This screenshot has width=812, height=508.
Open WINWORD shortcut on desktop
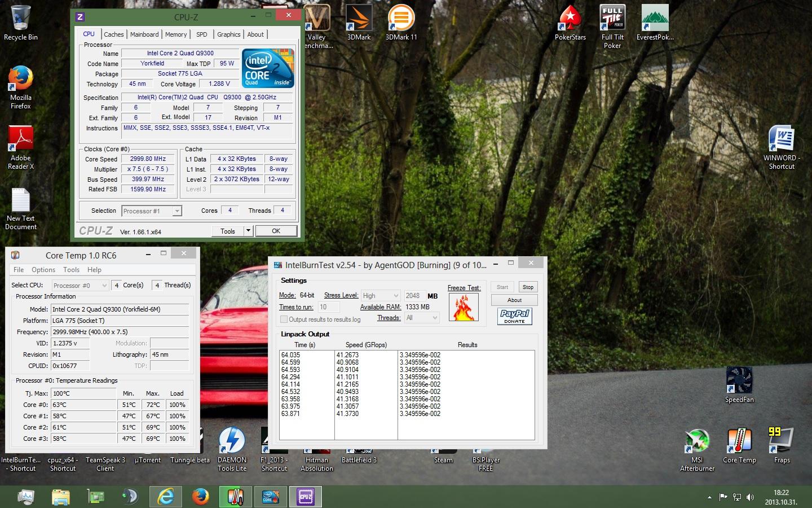point(782,148)
